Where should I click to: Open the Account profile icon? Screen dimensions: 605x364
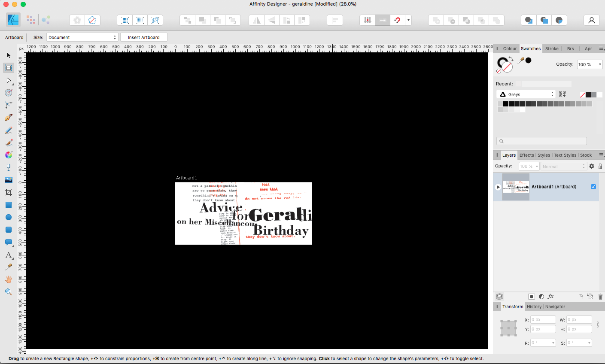tap(592, 20)
